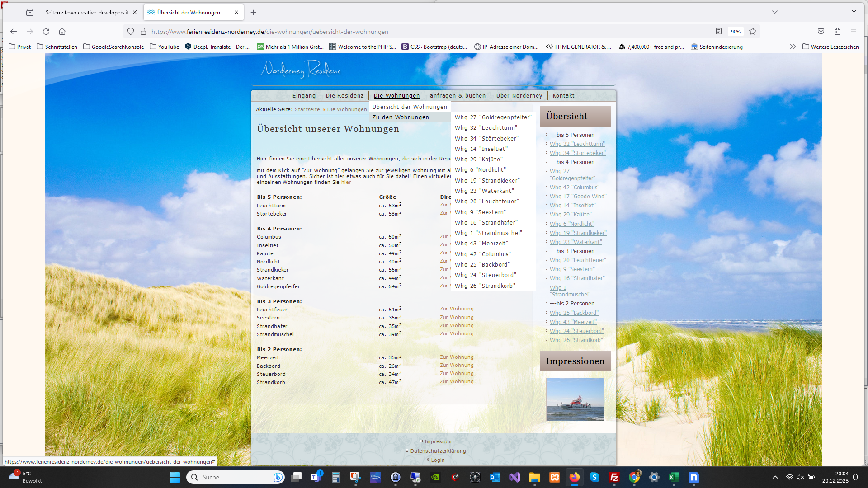Click the 90% zoom level indicator
The width and height of the screenshot is (868, 488).
[x=736, y=32]
